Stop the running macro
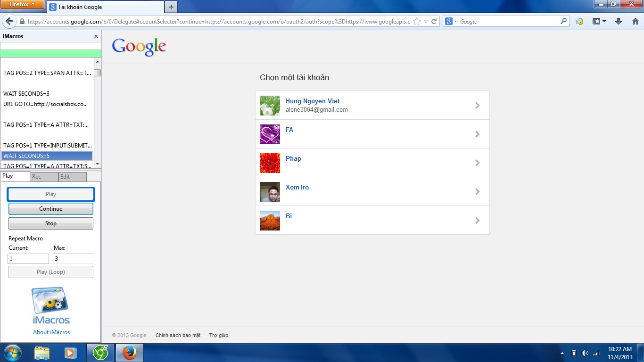This screenshot has height=362, width=644. 51,223
